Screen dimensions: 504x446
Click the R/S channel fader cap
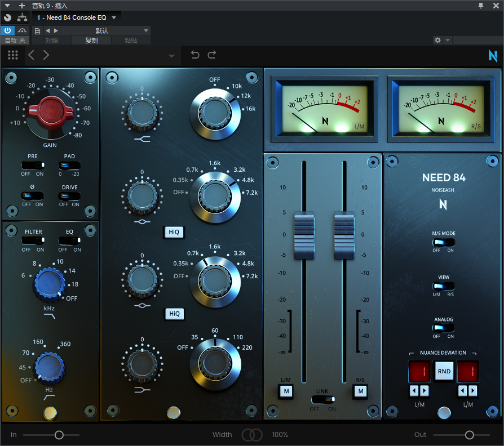(x=344, y=235)
